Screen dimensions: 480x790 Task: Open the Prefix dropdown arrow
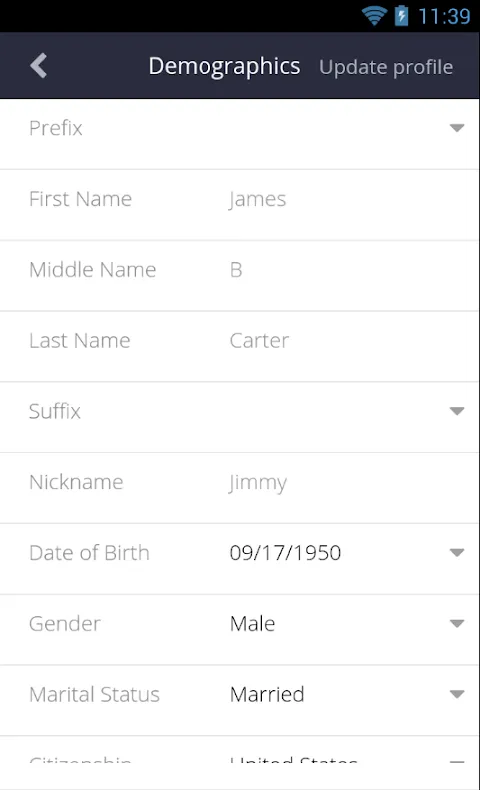457,128
